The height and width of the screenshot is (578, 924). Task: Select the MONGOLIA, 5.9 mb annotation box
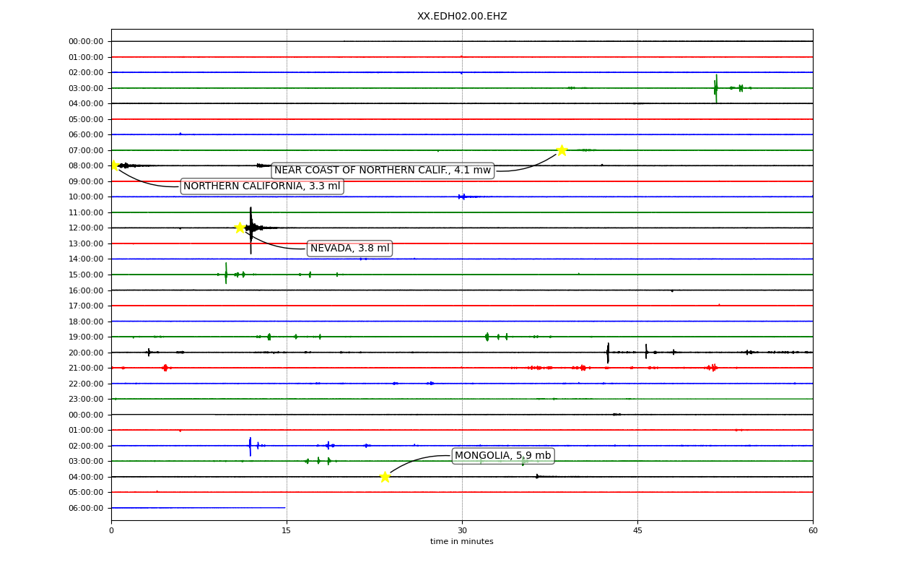click(x=503, y=456)
